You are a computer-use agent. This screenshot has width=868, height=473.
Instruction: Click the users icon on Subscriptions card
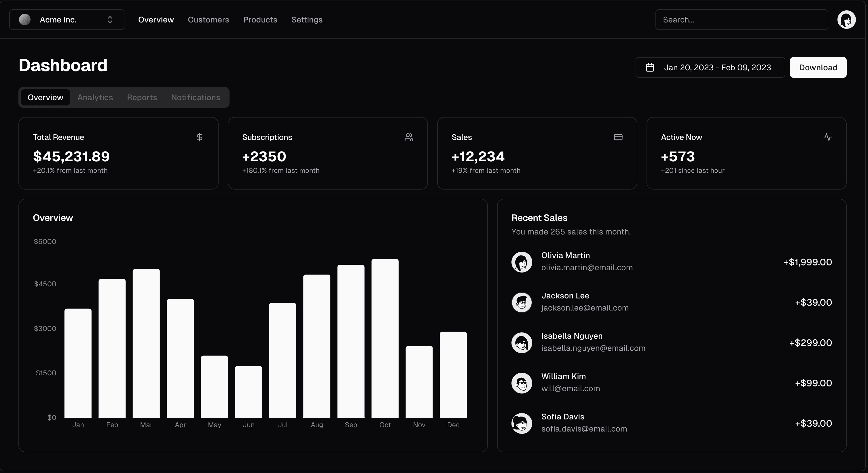coord(409,137)
